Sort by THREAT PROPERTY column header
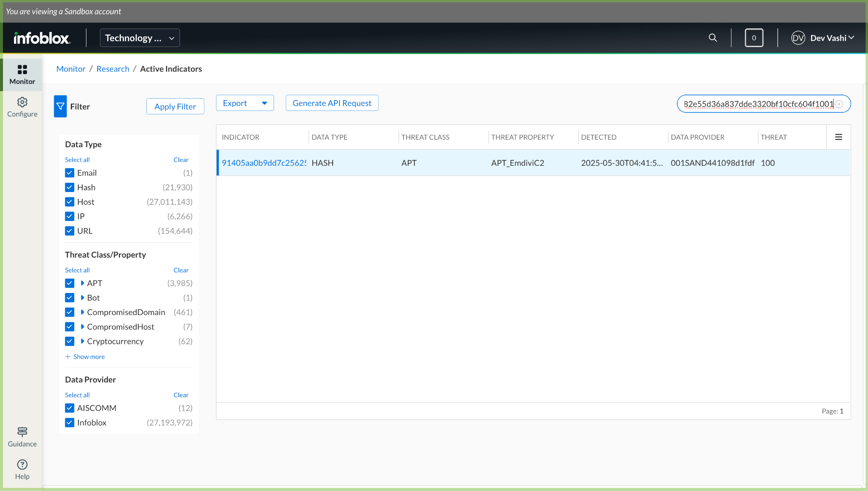Viewport: 868px width, 491px height. 523,137
